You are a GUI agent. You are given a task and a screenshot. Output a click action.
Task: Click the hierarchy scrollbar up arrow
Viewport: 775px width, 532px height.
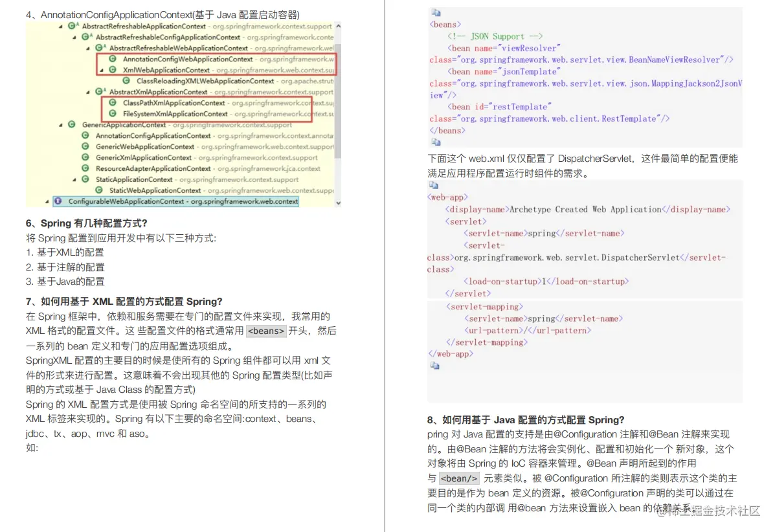point(338,26)
